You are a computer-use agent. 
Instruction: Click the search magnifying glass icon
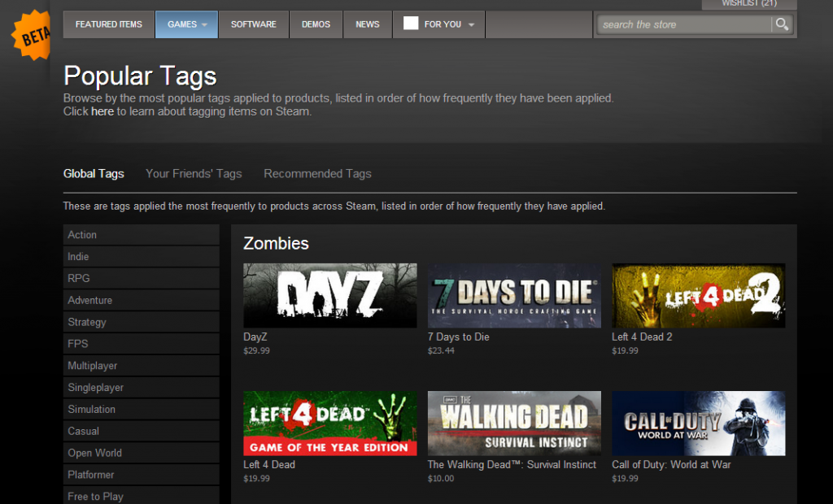point(782,24)
